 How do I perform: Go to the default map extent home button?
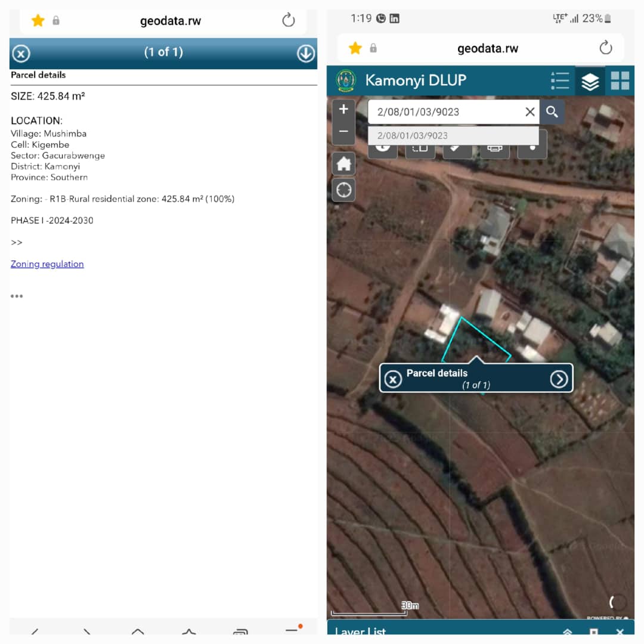[x=343, y=163]
